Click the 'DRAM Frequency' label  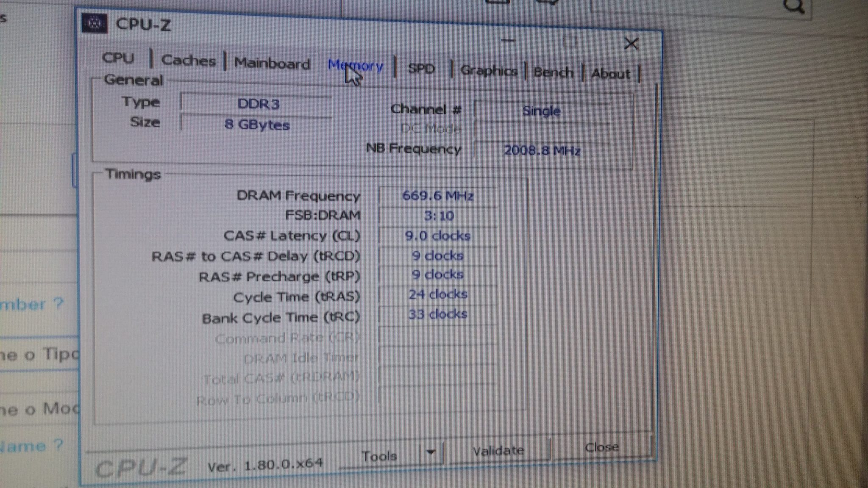pos(298,196)
